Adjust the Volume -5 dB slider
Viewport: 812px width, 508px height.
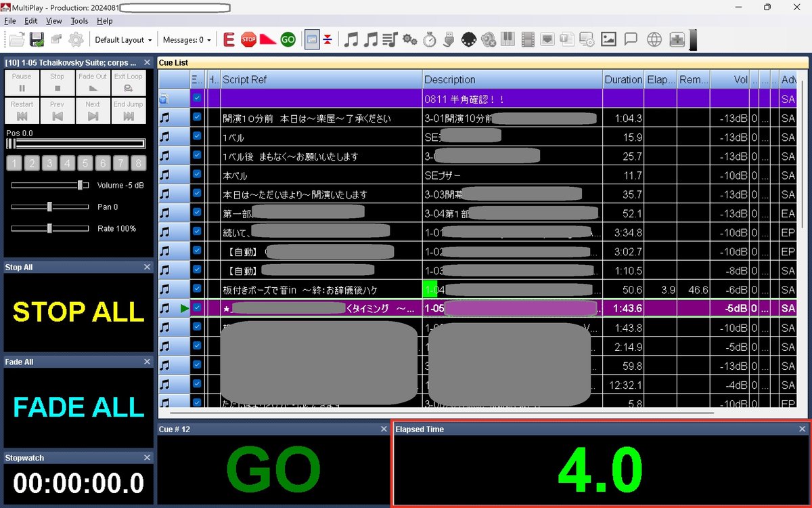tap(81, 184)
